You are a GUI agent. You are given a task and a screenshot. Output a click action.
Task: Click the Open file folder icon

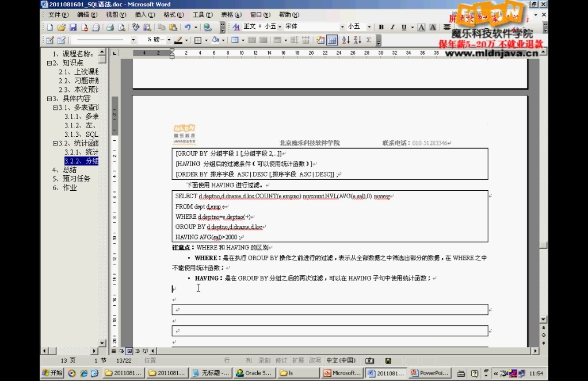61,27
